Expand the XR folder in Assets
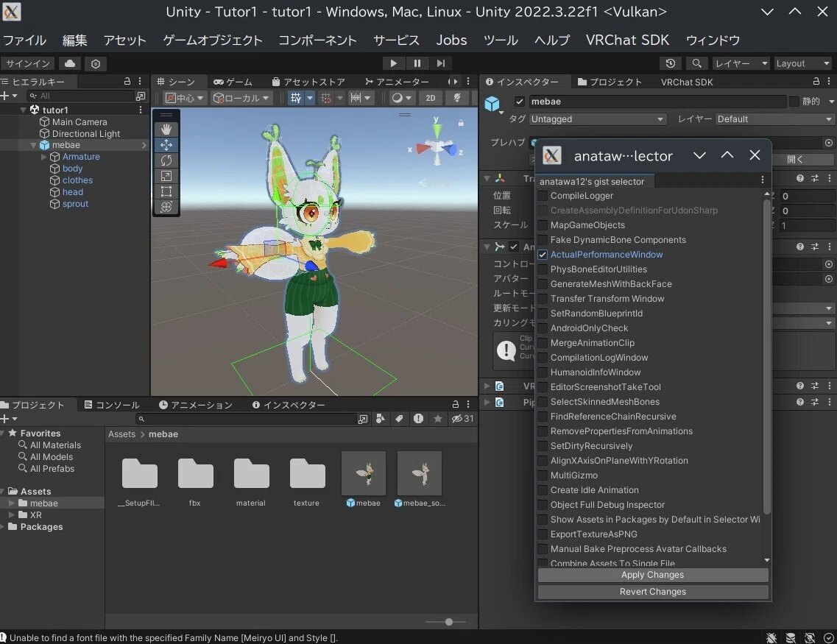 coord(11,515)
